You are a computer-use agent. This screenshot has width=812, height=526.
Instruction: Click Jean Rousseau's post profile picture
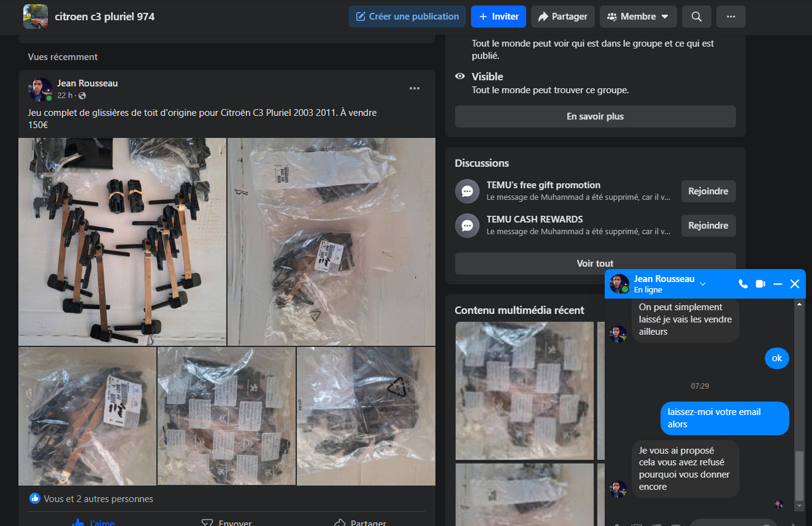point(40,90)
